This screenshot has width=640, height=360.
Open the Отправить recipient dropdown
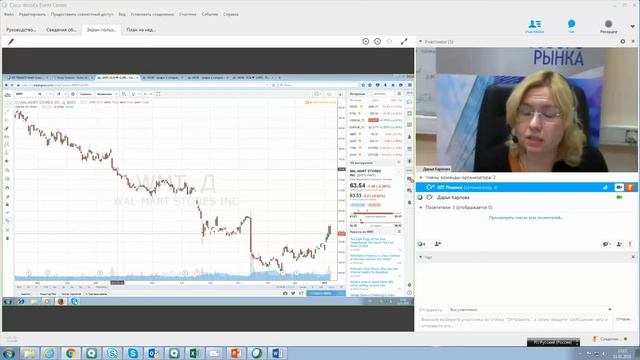tap(531, 310)
